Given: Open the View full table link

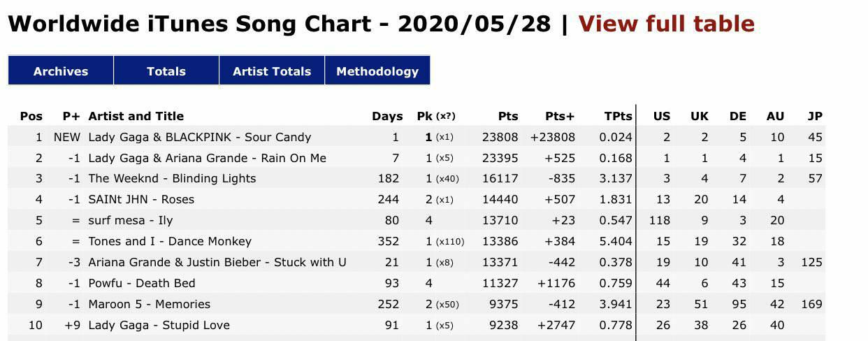Looking at the screenshot, I should click(666, 24).
